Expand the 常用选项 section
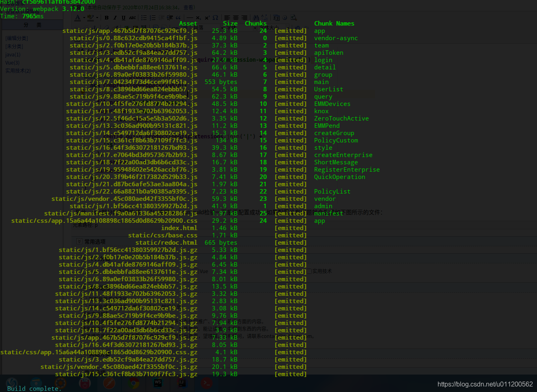 (x=79, y=241)
